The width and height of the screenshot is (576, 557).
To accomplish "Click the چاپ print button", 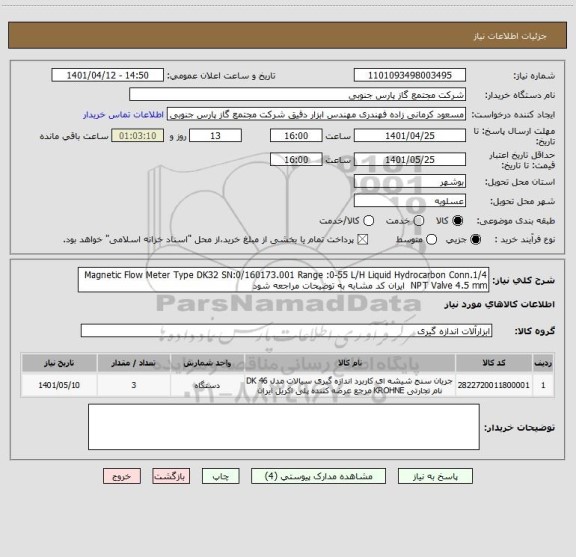I will tap(221, 476).
